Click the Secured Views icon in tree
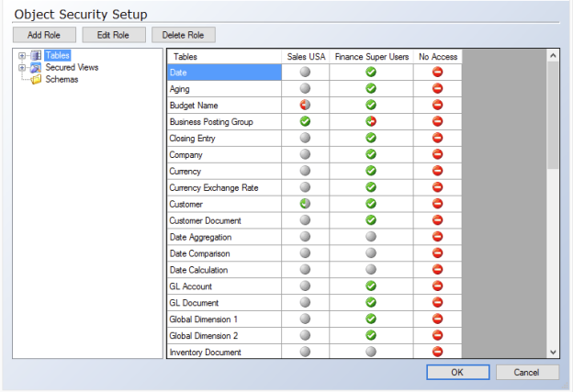The image size is (573, 392). pyautogui.click(x=36, y=67)
